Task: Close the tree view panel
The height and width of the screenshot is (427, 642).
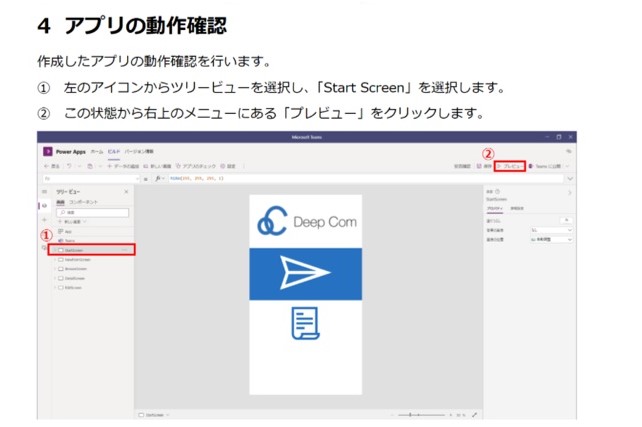Action: tap(125, 190)
